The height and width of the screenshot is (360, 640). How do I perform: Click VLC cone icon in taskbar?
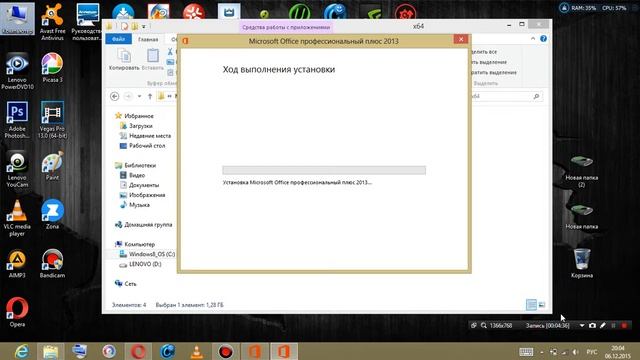[x=197, y=351]
